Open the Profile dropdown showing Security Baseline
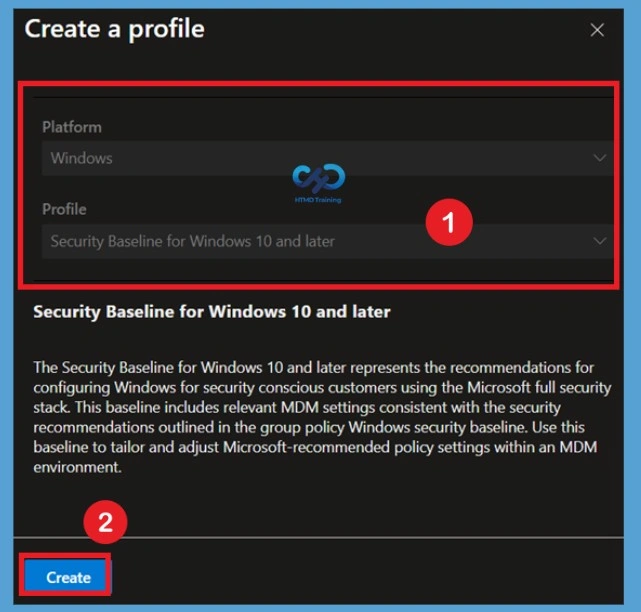 (327, 241)
